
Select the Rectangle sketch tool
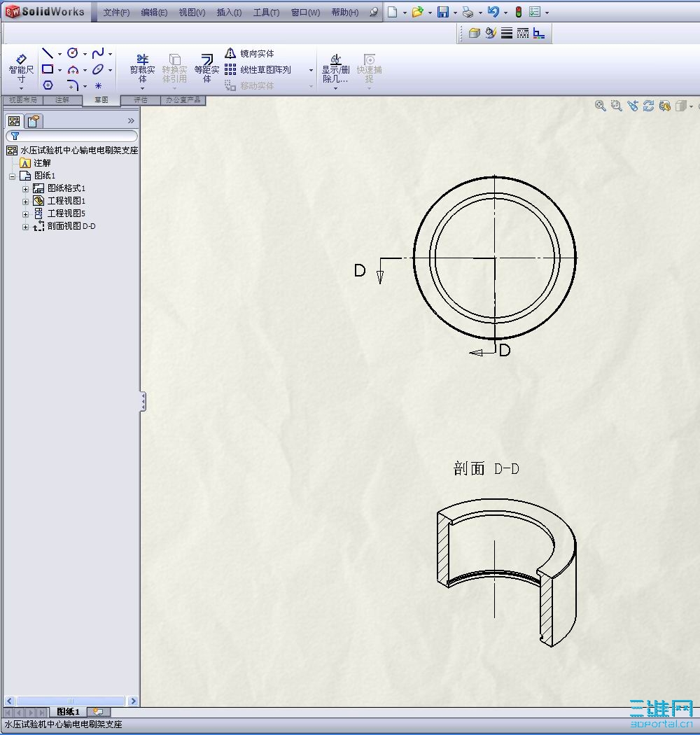click(48, 69)
